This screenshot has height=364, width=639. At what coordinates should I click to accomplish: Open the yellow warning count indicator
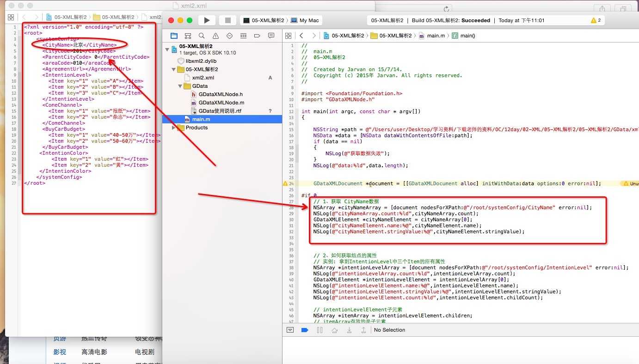click(x=596, y=20)
